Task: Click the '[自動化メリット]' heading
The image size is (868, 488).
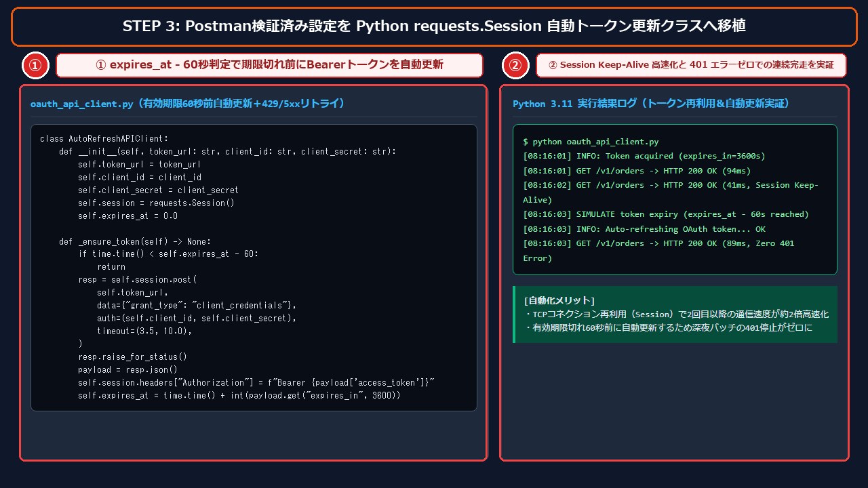Action: [559, 300]
